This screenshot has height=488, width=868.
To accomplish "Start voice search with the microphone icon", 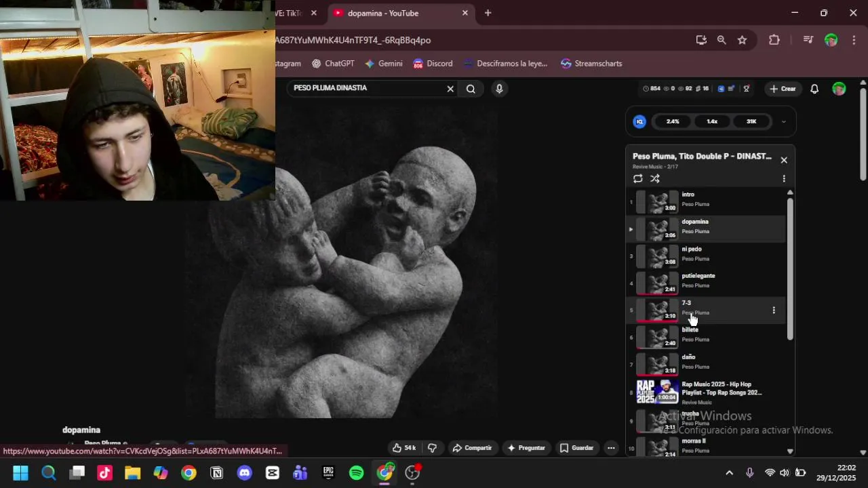I will point(499,89).
